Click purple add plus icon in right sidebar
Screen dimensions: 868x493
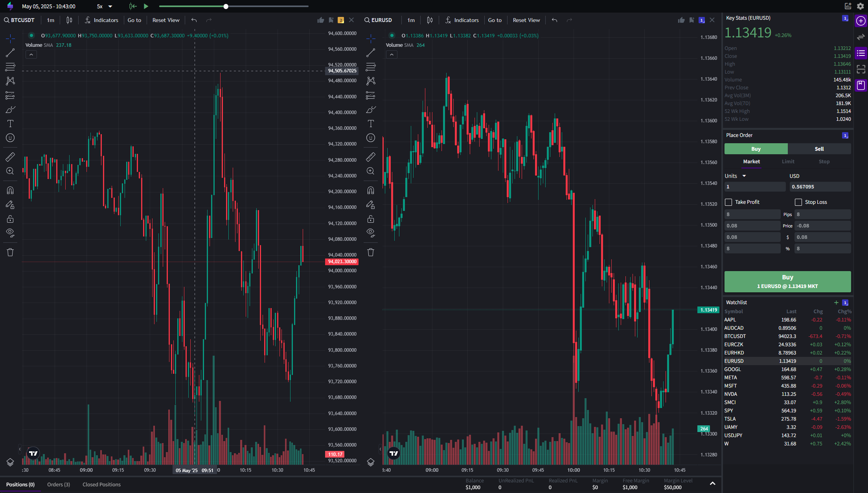tap(861, 21)
